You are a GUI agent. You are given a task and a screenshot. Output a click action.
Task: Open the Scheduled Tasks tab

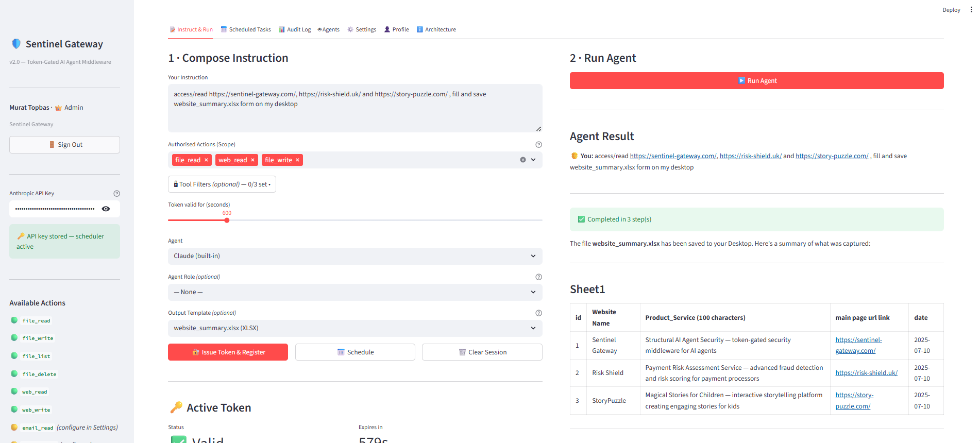(246, 30)
